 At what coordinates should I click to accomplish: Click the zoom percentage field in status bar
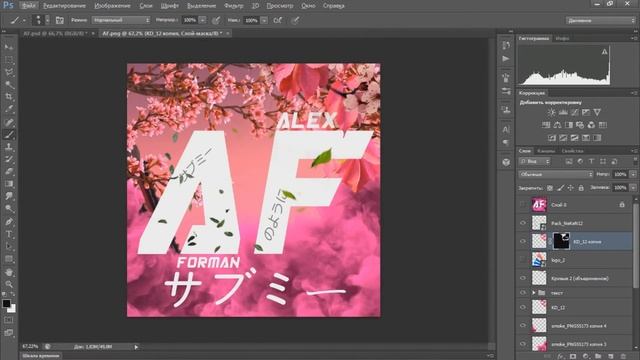pos(30,347)
